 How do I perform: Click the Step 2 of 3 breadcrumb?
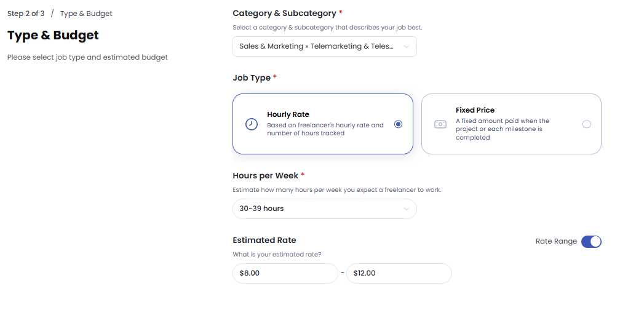point(26,14)
